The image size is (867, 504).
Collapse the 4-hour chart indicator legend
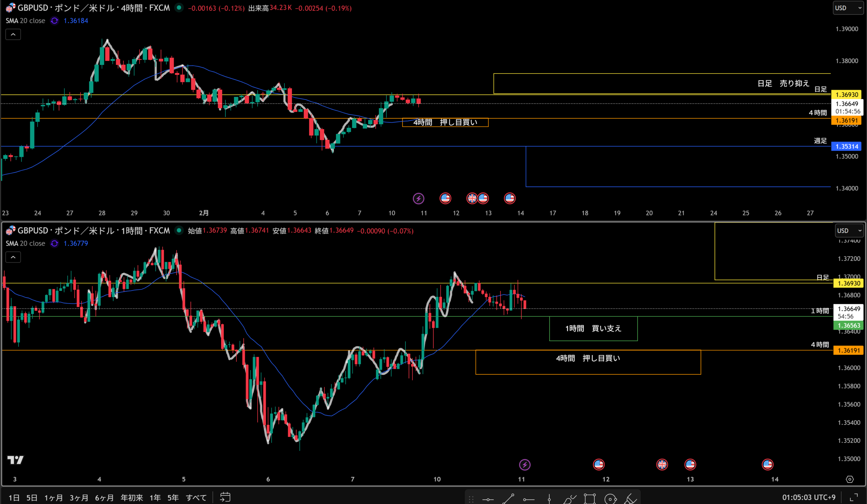pyautogui.click(x=13, y=35)
